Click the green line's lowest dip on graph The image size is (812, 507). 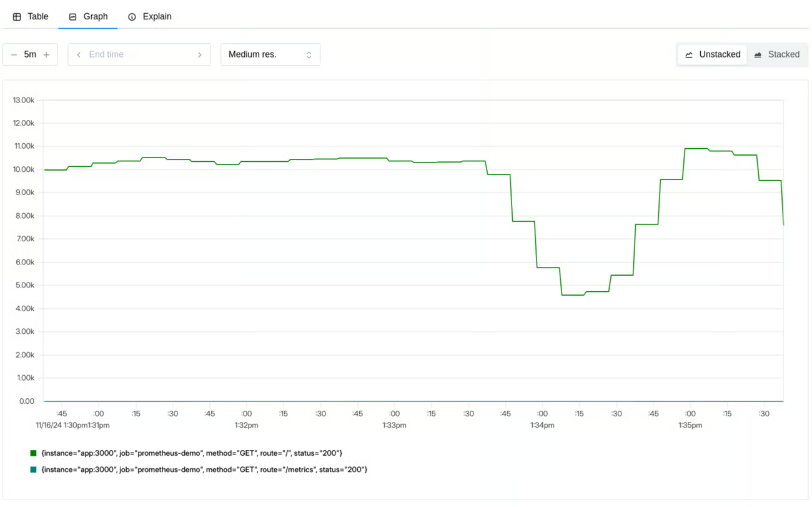coord(573,295)
